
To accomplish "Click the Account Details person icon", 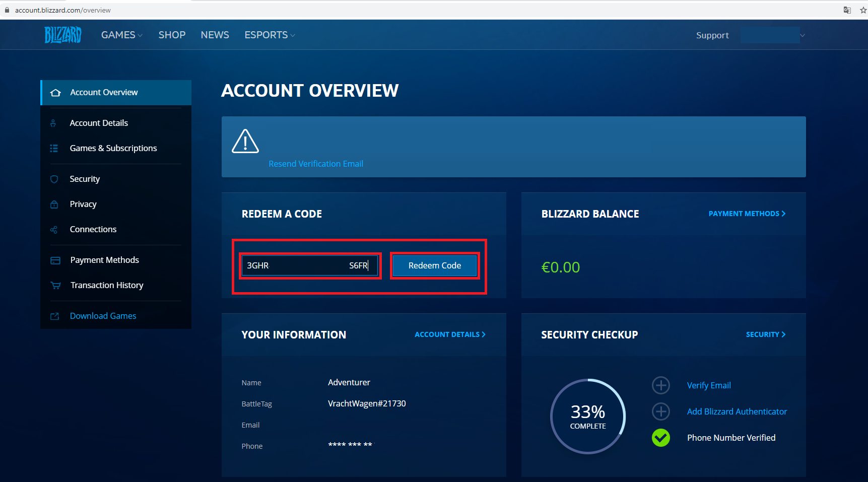I will click(x=53, y=123).
